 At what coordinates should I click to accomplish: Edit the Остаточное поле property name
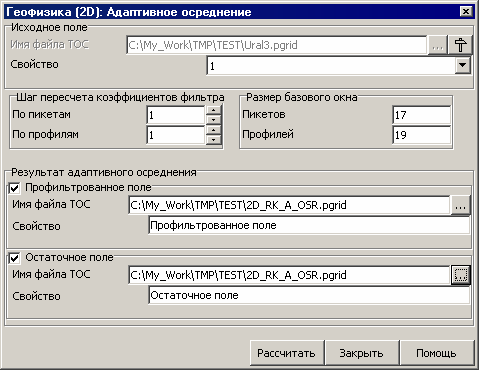tap(309, 295)
